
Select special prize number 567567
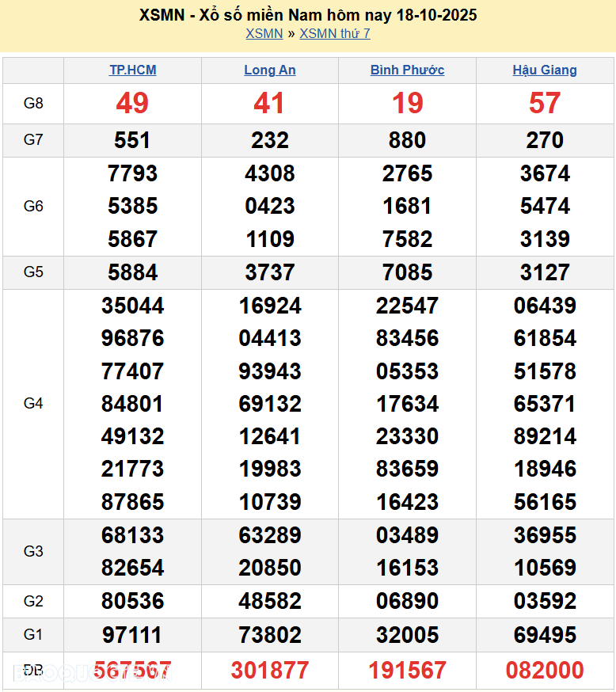click(x=132, y=671)
